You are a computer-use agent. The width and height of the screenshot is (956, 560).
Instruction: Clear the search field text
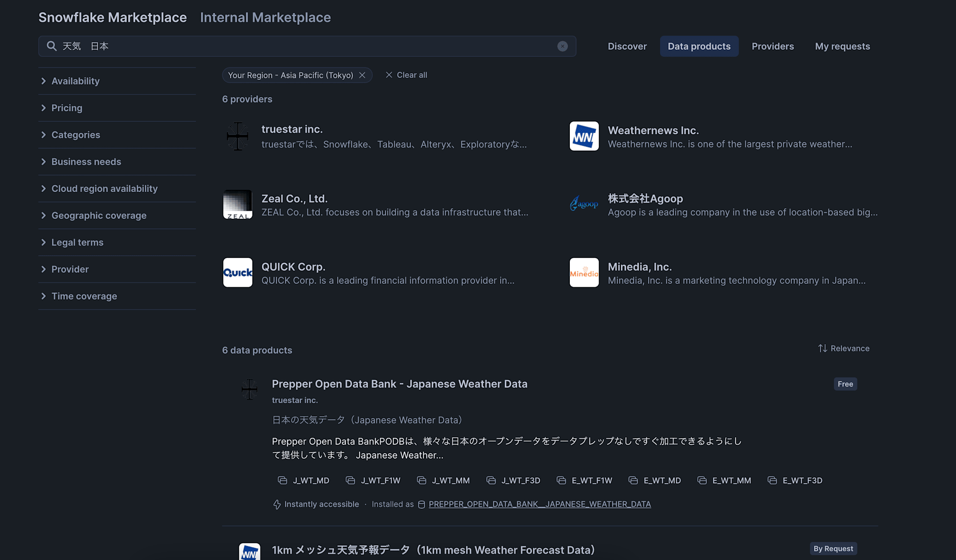563,46
